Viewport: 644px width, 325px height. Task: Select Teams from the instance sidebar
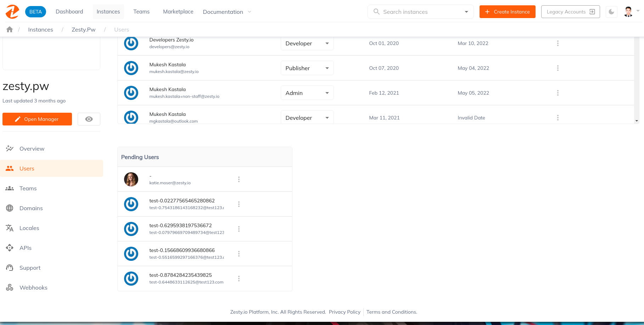(28, 188)
